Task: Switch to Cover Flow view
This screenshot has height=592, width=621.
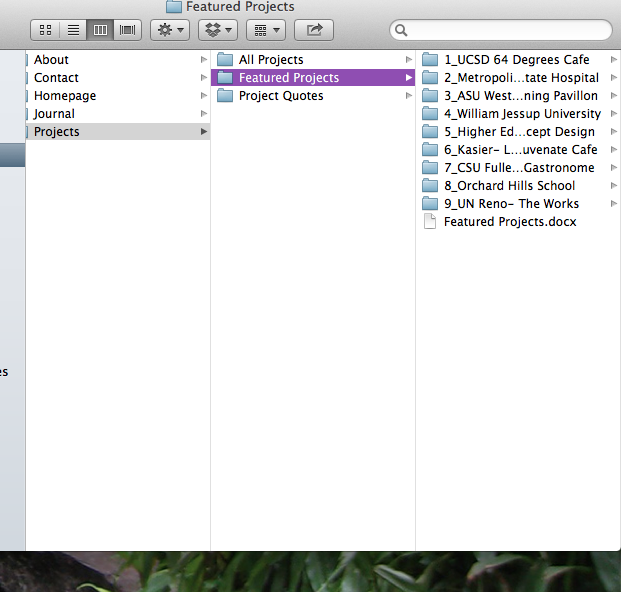Action: point(127,30)
